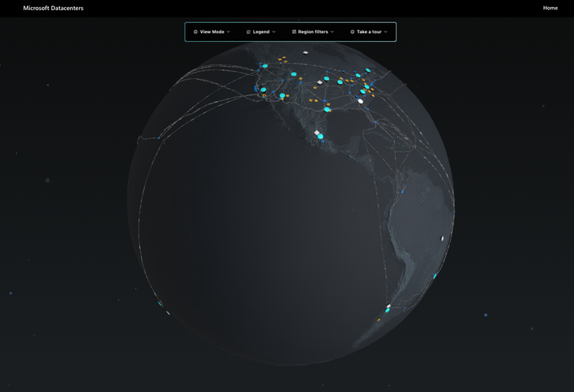Viewport: 574px width, 392px height.
Task: Click the Take a tour compass icon
Action: 353,32
